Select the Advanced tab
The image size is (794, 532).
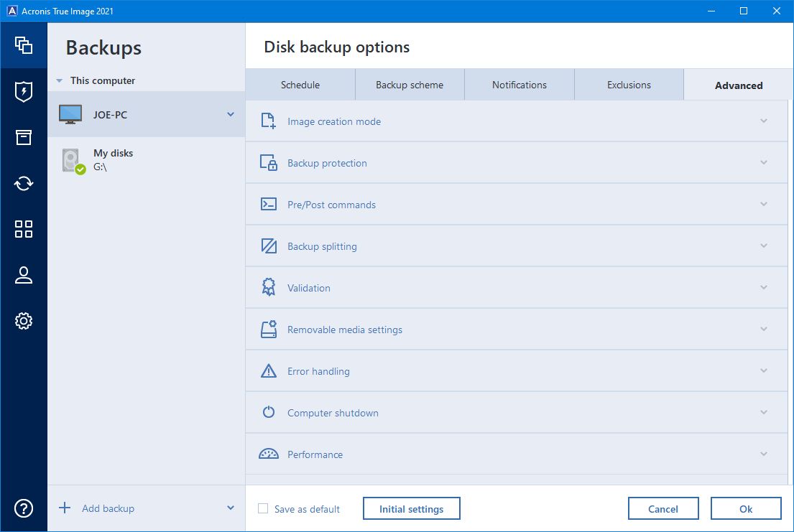[738, 85]
